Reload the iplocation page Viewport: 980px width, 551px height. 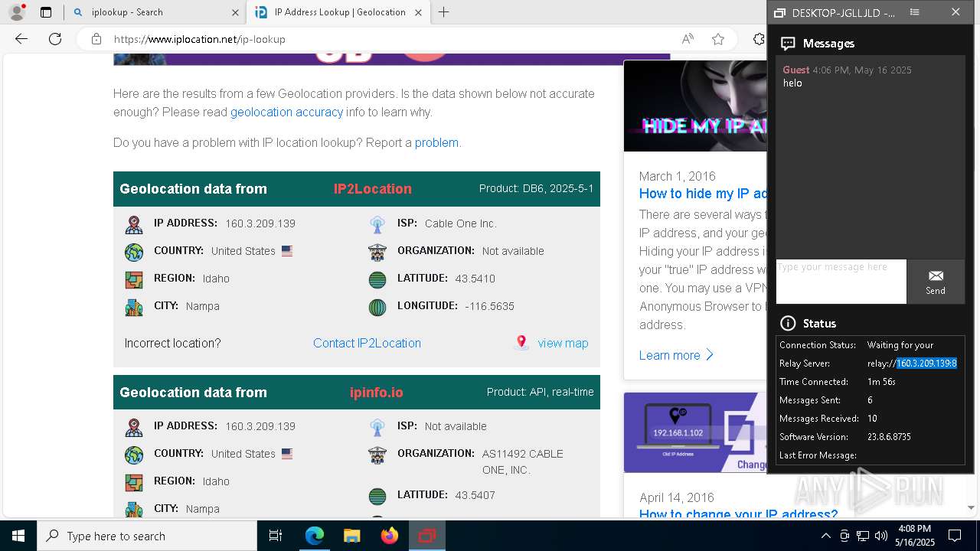55,39
